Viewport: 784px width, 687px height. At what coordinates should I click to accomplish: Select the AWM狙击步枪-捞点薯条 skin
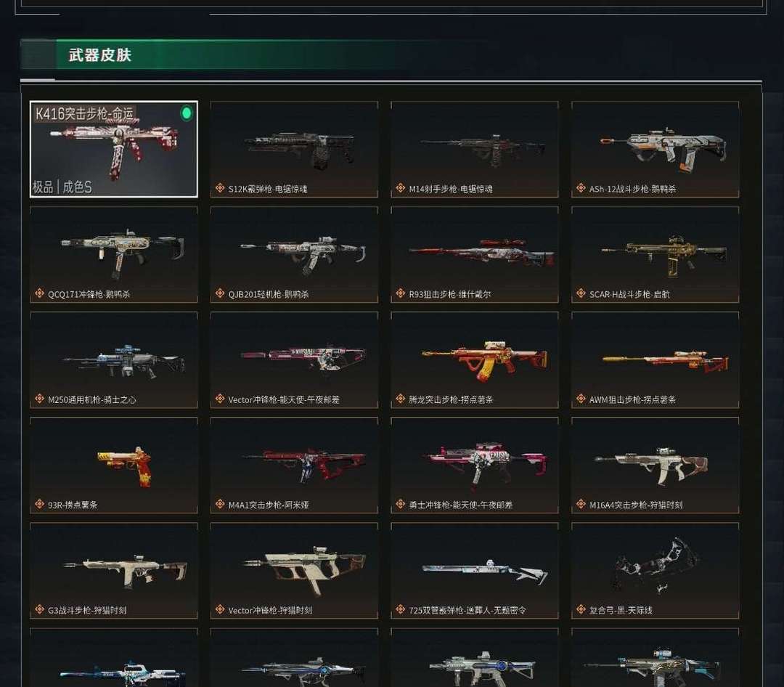pyautogui.click(x=655, y=359)
